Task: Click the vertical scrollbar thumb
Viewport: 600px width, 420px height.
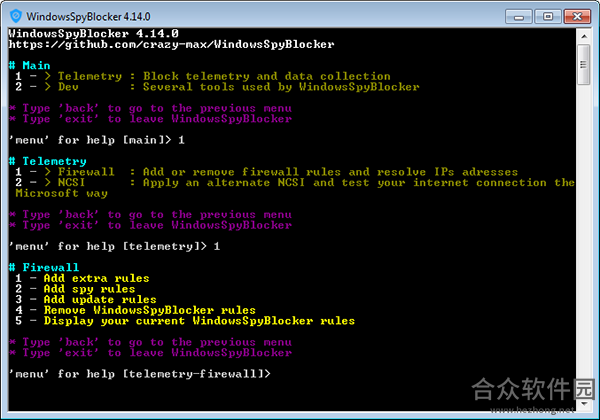Action: (584, 65)
